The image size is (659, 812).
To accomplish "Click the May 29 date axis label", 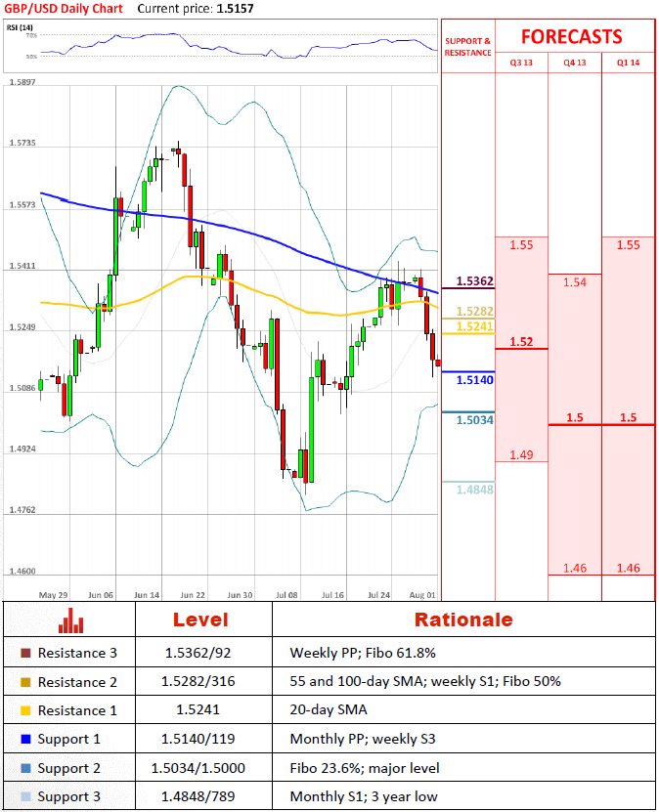I will pos(54,595).
